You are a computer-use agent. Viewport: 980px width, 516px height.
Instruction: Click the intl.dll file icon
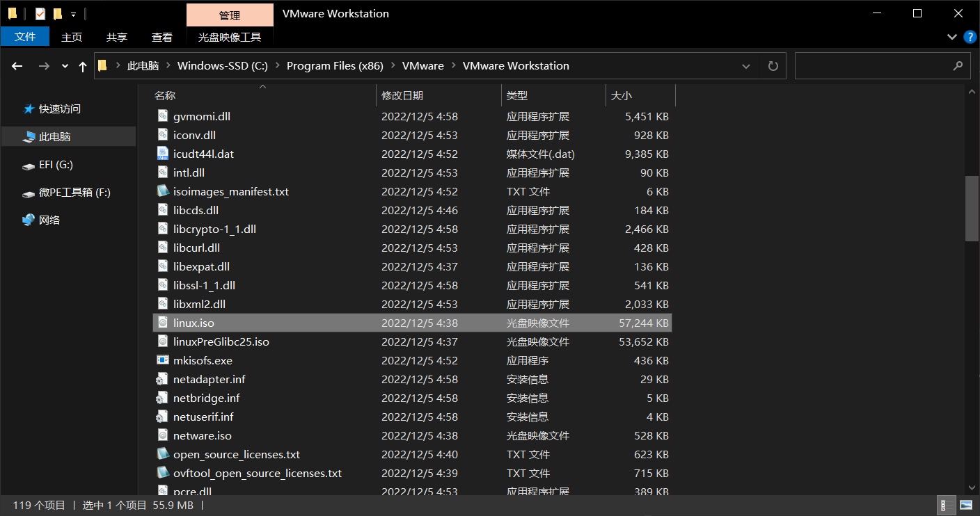162,172
